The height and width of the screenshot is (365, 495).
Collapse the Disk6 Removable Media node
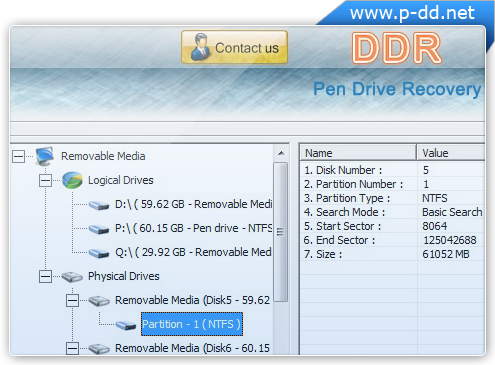[x=72, y=349]
